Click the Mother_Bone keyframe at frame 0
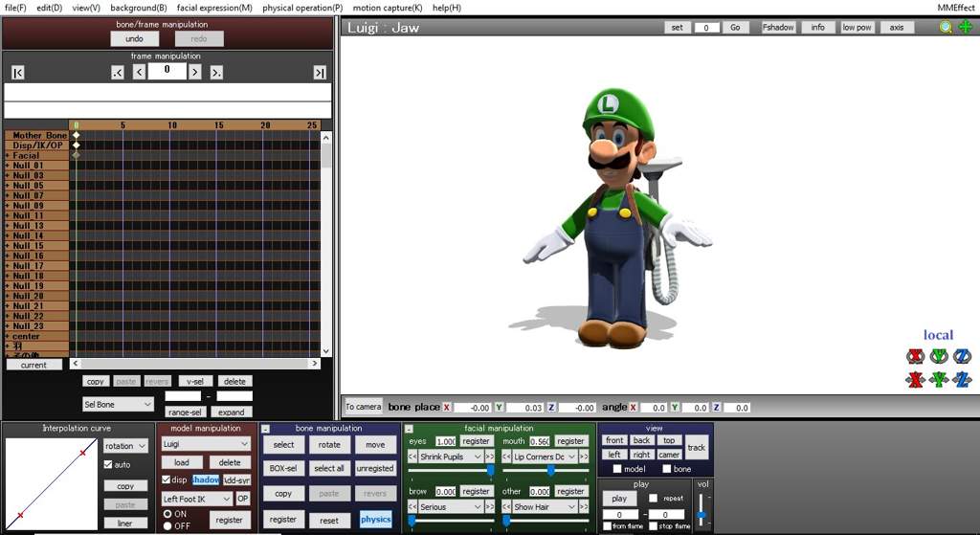 point(77,135)
